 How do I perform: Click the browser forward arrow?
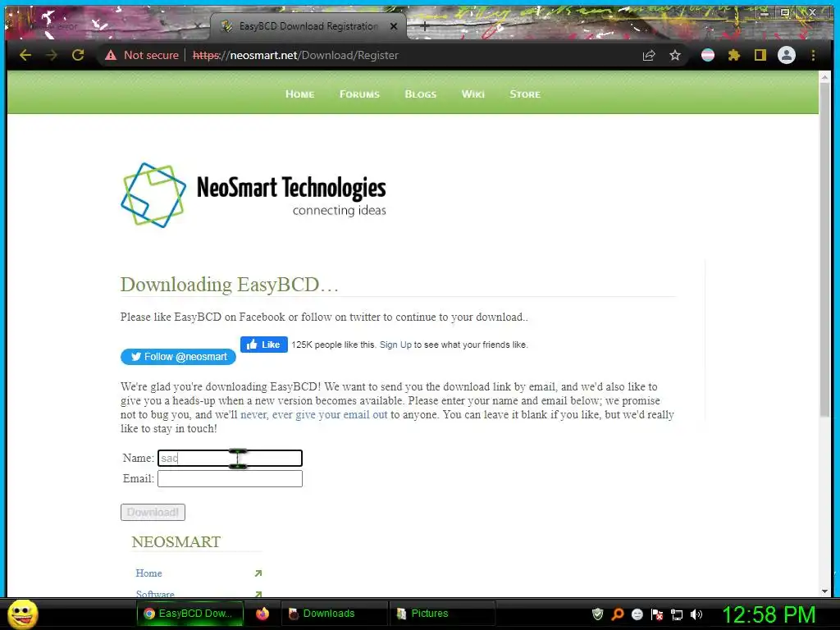(52, 55)
